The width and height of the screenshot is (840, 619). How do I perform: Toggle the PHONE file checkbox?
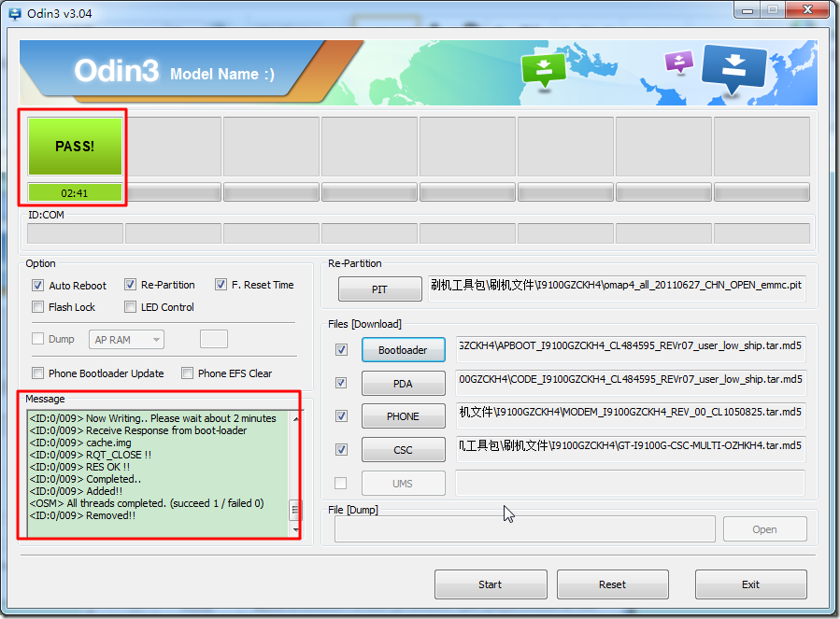coord(341,416)
